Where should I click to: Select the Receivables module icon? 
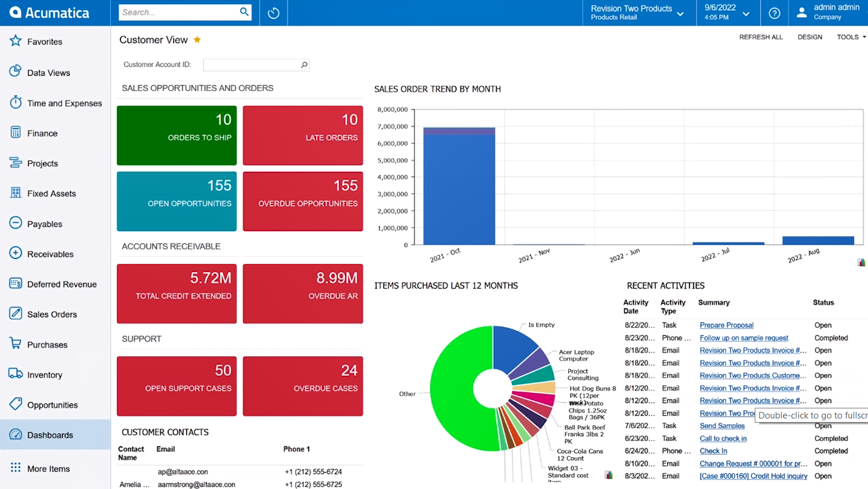tap(16, 254)
